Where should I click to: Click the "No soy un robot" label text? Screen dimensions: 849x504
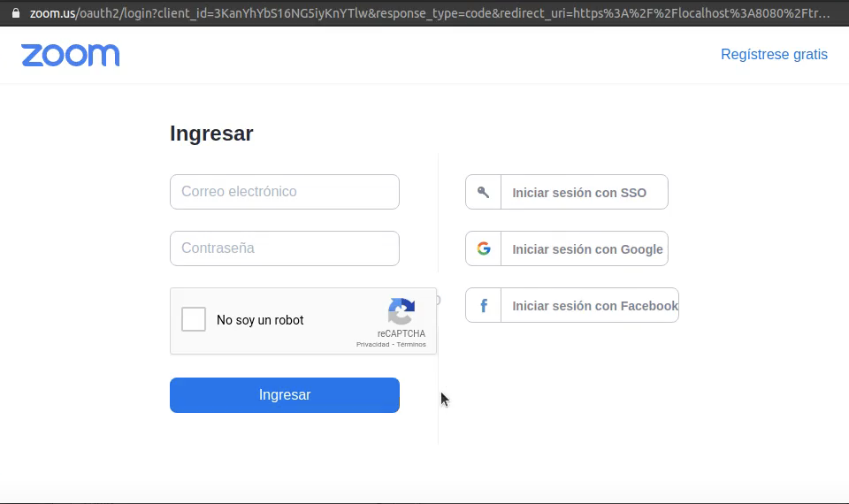[x=260, y=320]
